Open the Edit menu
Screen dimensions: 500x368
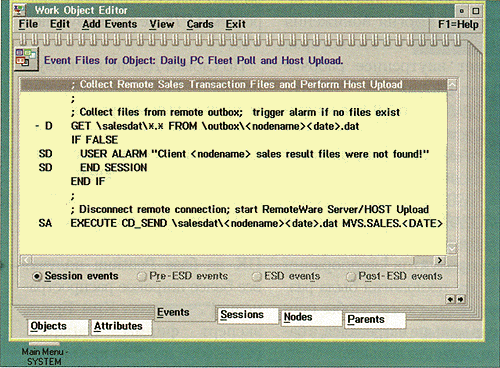click(60, 24)
